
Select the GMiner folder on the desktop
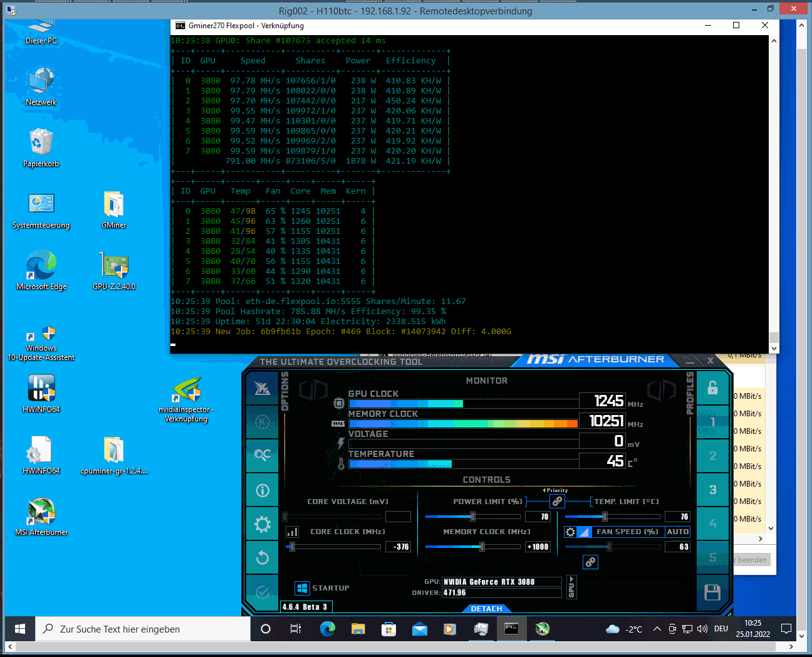(x=114, y=209)
